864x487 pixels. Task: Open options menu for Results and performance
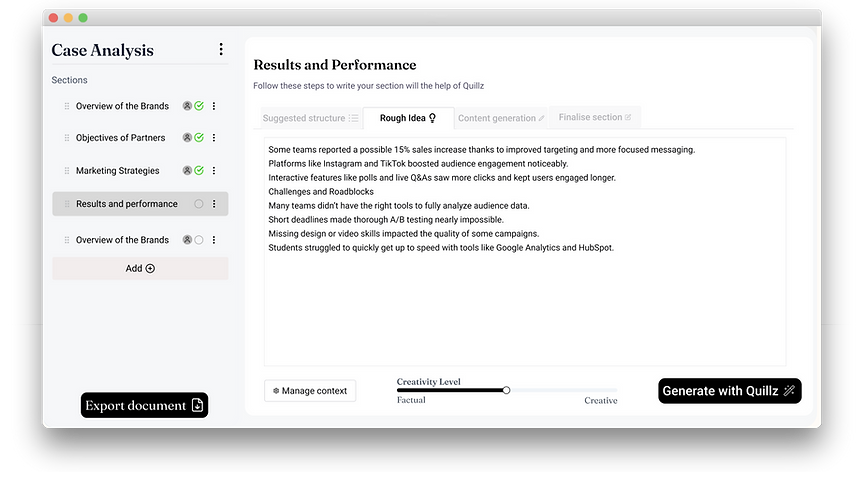point(214,204)
